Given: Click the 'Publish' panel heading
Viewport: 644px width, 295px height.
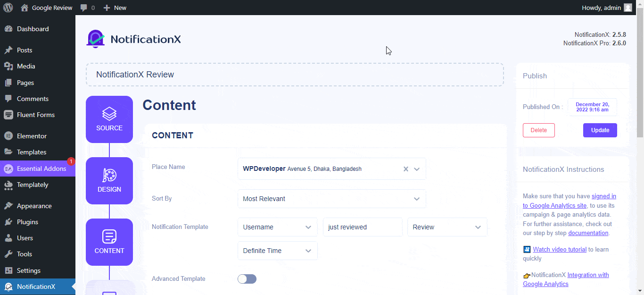Looking at the screenshot, I should [x=535, y=76].
